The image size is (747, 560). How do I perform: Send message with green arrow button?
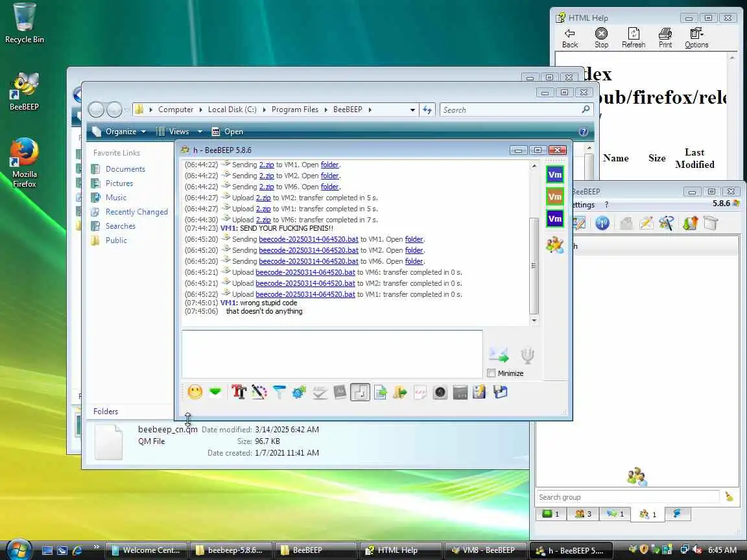499,355
